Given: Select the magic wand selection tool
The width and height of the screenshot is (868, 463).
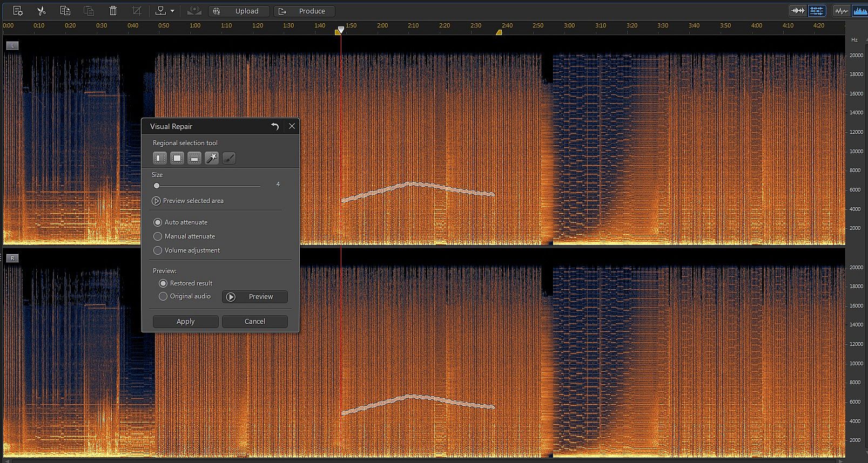Looking at the screenshot, I should (x=212, y=158).
